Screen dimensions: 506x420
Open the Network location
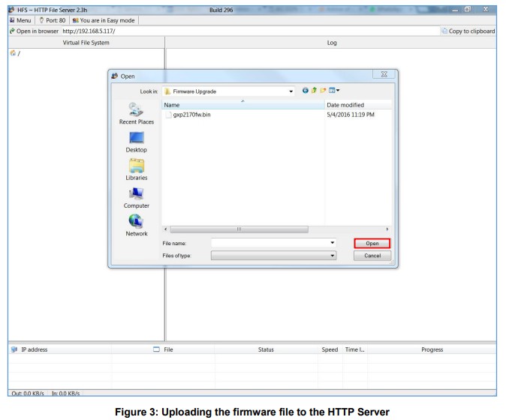(x=137, y=225)
